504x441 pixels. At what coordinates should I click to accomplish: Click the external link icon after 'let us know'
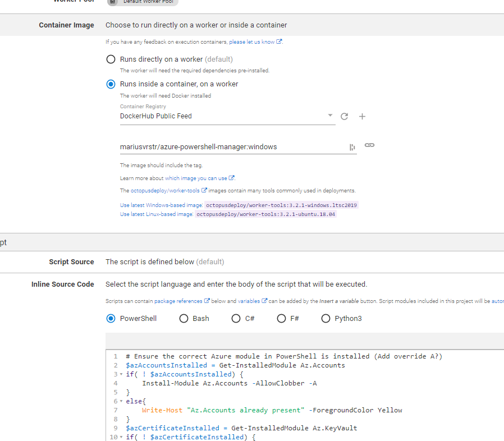click(x=279, y=42)
